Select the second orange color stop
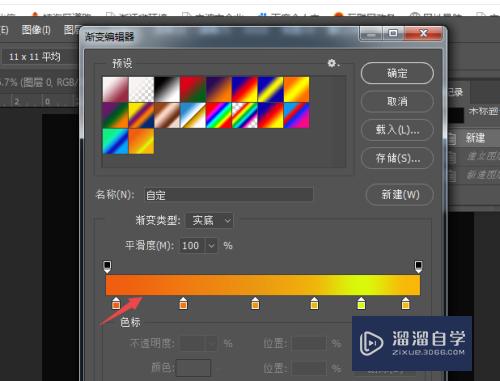Screen dimensions: 500x381 click(183, 303)
